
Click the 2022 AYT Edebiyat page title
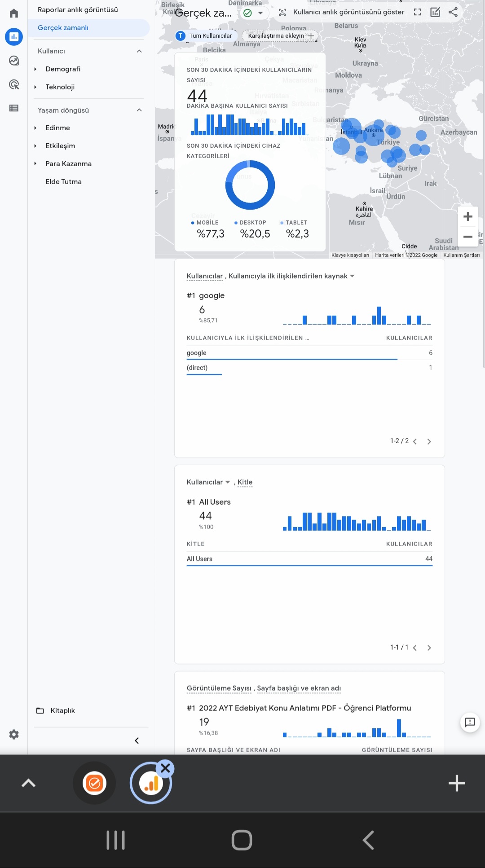(305, 708)
